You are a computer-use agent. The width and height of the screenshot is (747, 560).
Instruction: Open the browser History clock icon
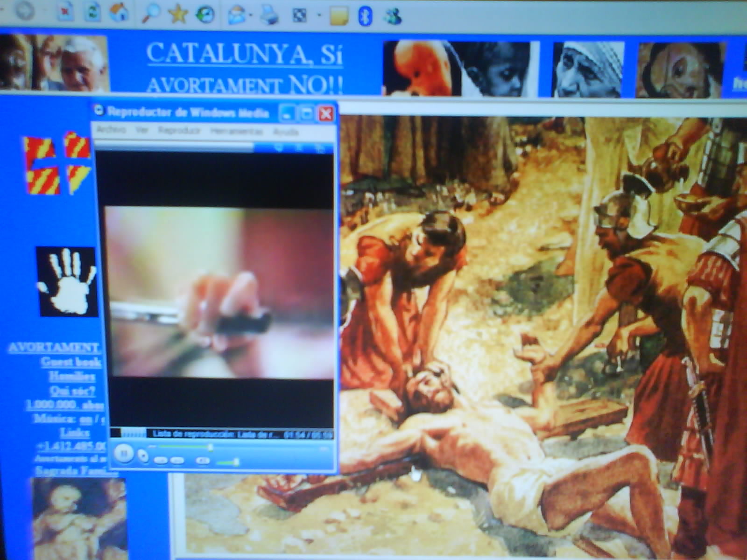(205, 14)
